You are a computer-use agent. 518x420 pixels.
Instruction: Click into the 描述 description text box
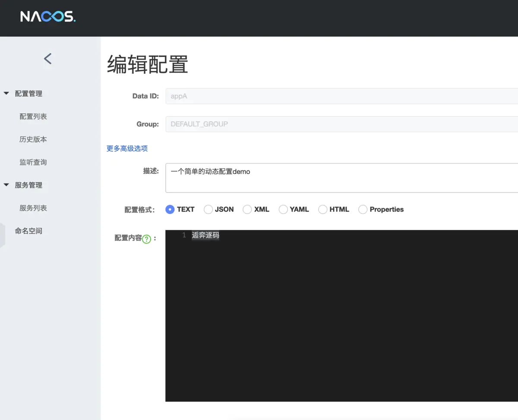tap(341, 178)
